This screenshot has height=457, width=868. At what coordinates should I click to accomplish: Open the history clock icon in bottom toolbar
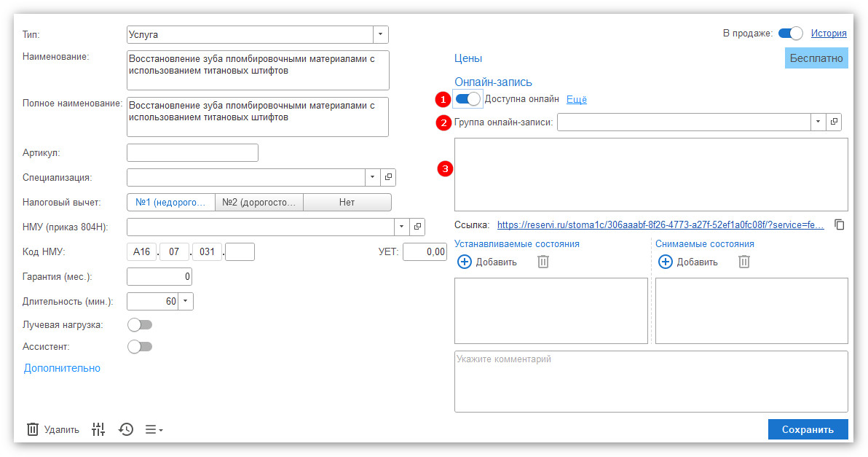point(126,429)
